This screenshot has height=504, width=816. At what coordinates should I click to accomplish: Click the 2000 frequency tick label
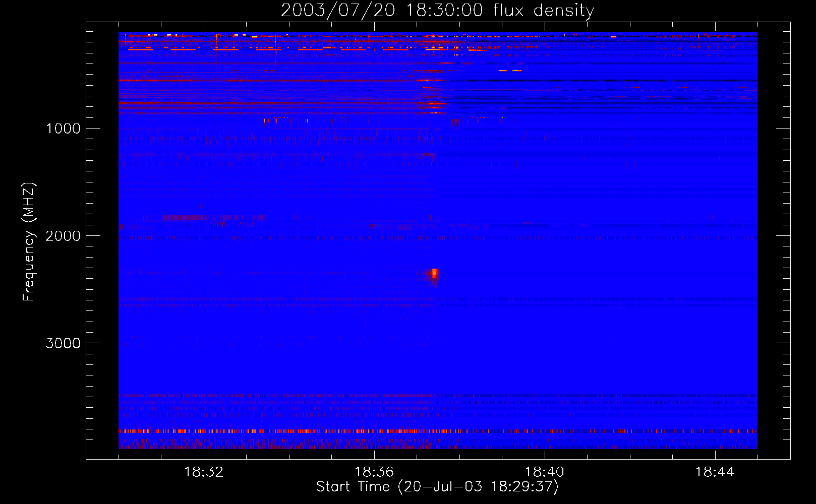click(x=63, y=236)
